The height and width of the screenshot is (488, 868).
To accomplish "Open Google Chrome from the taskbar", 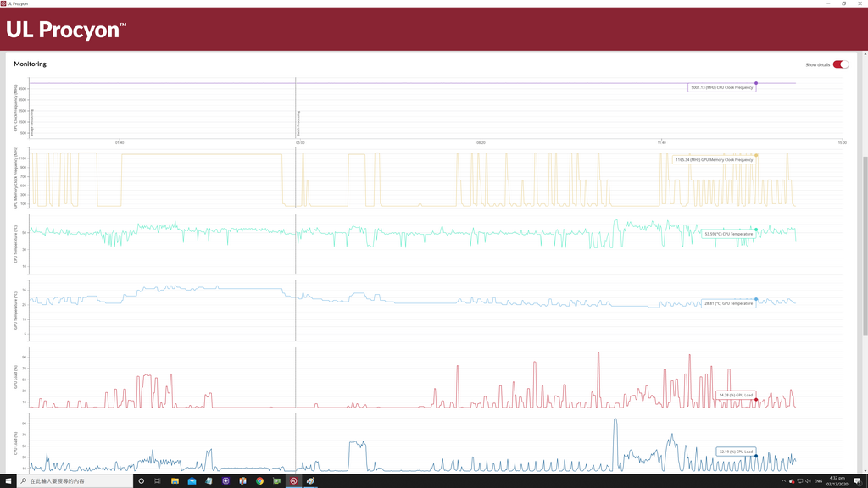I will pos(259,481).
